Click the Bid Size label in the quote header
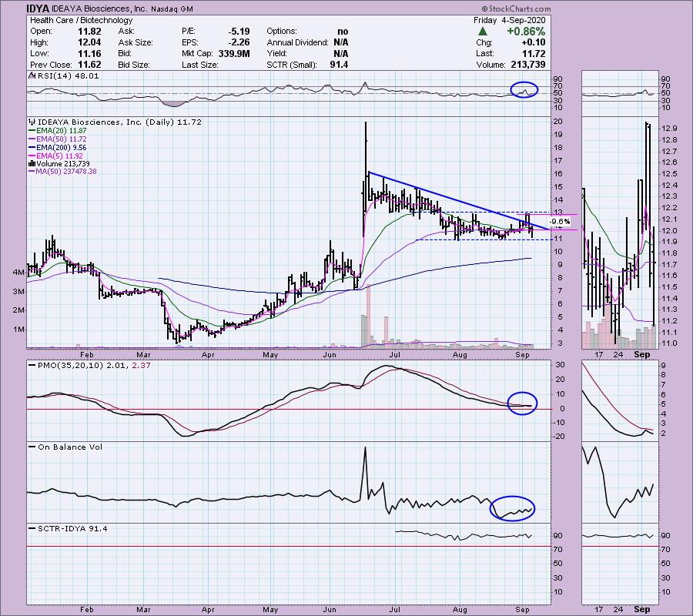 pos(133,65)
